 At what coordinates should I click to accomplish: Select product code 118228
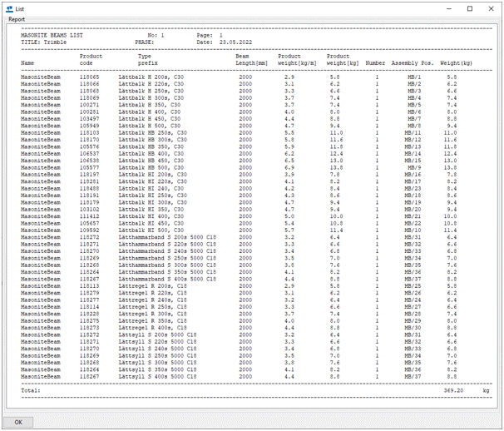(89, 314)
